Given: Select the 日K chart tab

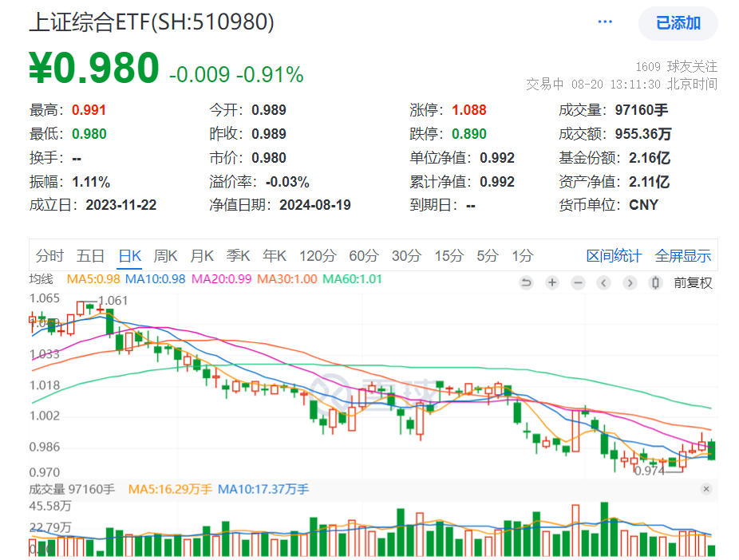Looking at the screenshot, I should click(129, 256).
